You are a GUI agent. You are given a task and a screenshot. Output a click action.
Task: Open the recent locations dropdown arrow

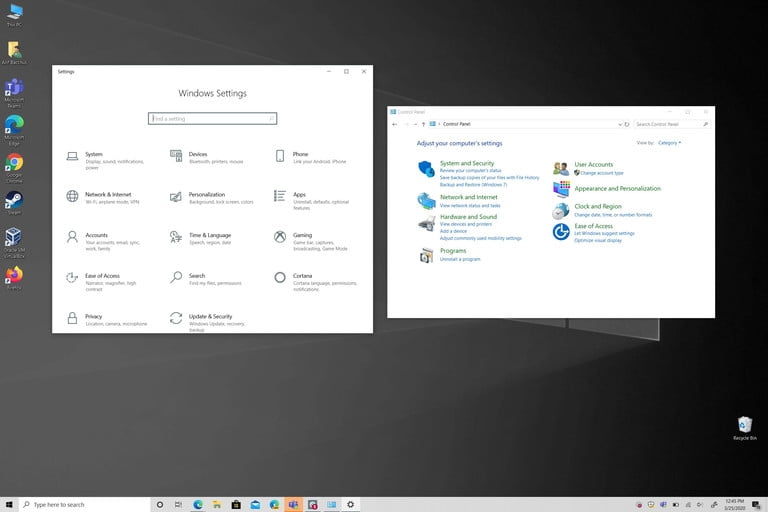(x=416, y=124)
